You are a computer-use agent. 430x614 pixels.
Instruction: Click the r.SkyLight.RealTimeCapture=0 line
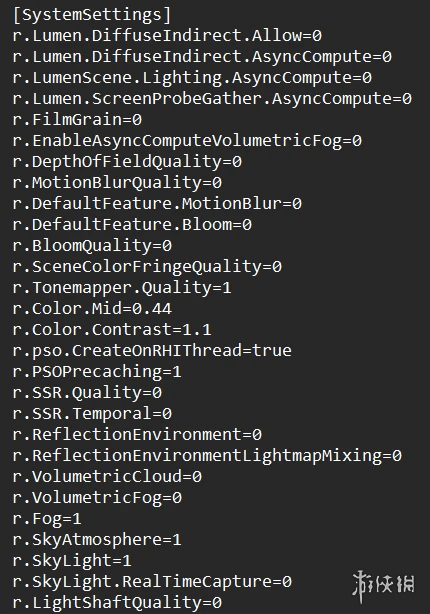tap(152, 582)
